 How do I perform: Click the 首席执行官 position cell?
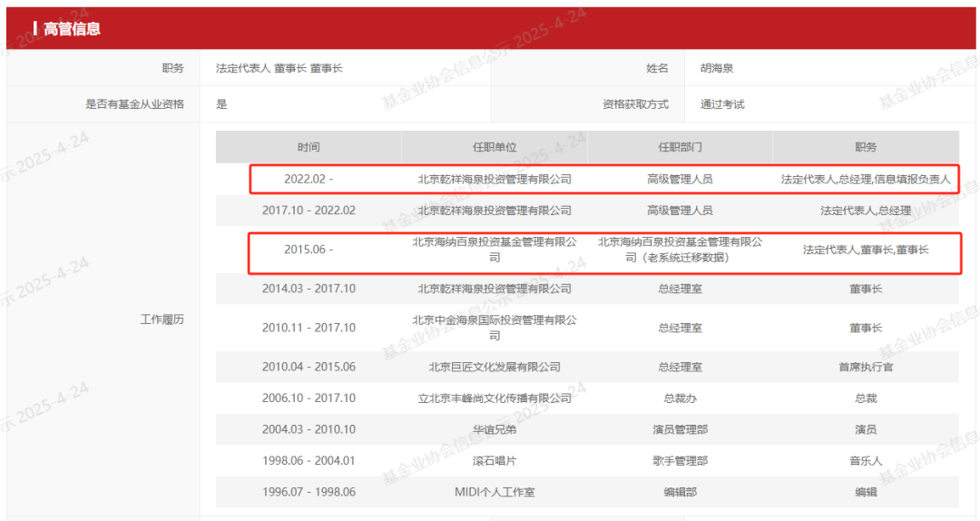(x=866, y=368)
